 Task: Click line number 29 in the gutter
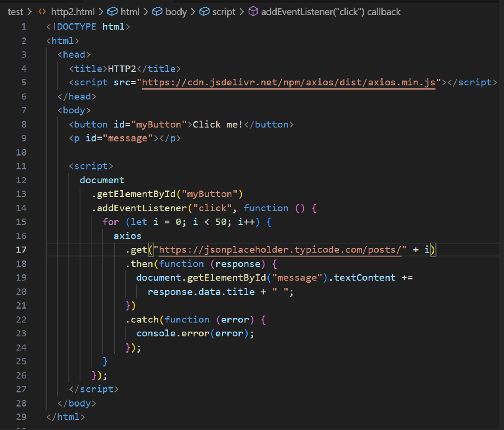[21, 417]
